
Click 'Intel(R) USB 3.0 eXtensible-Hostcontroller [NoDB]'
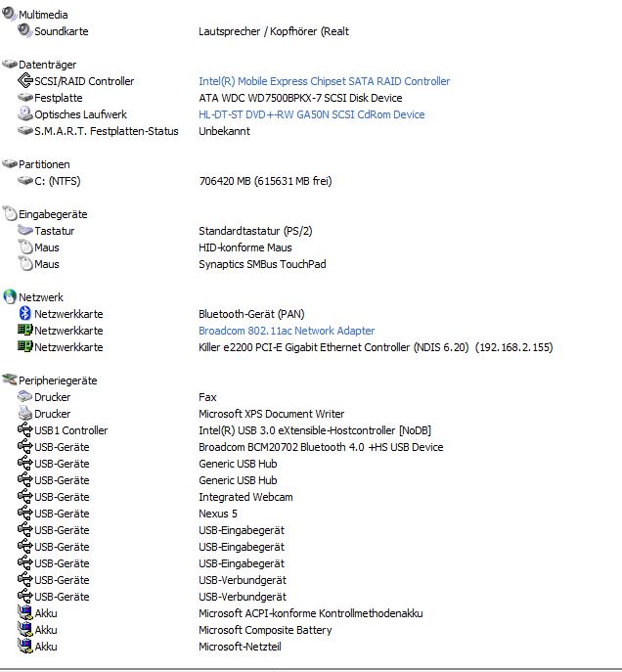tap(315, 430)
